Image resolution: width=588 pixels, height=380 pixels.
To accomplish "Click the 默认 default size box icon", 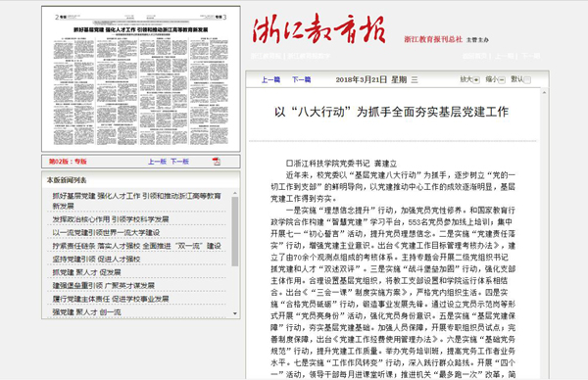I will (527, 80).
